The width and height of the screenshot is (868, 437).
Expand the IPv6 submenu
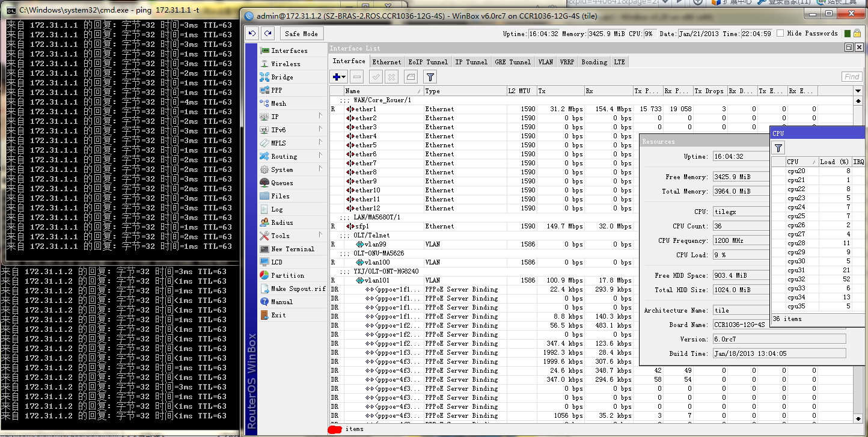(293, 130)
